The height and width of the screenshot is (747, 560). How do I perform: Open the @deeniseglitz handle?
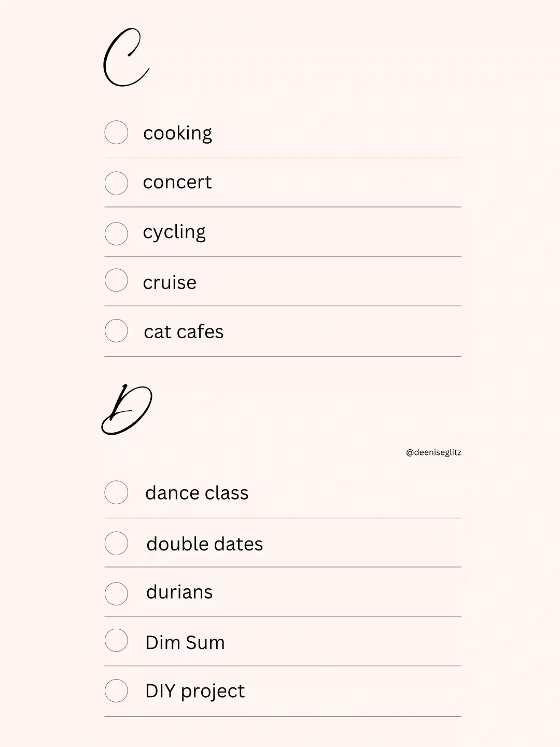pos(433,452)
